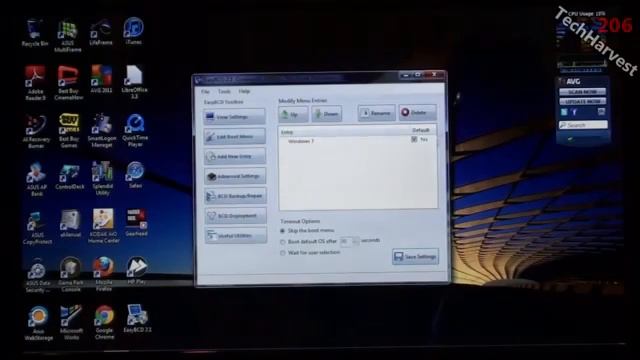
Task: Open BCD Deployment in the toolbox
Action: click(236, 216)
